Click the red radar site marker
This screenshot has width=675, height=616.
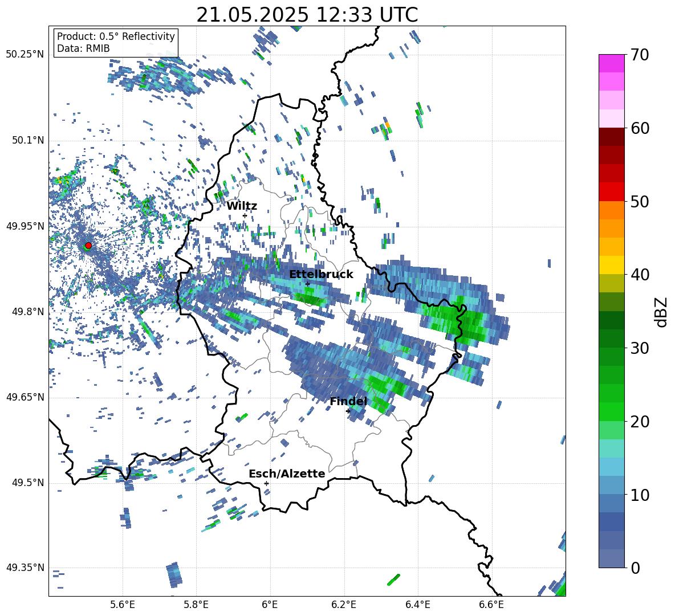tap(88, 246)
